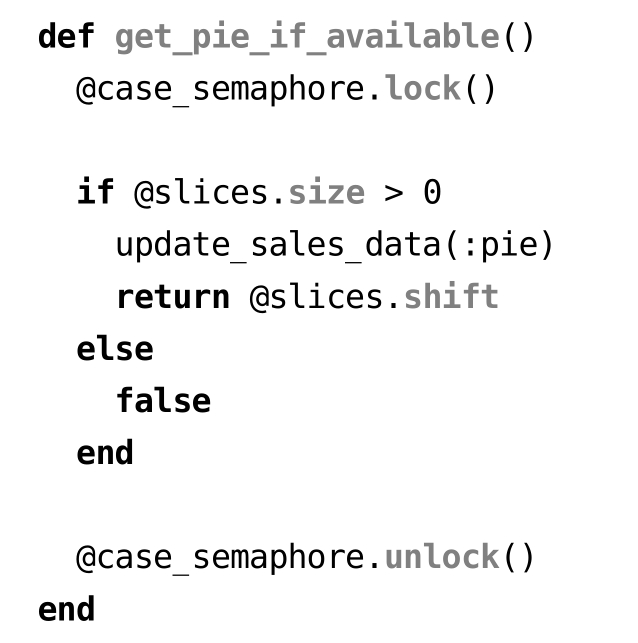Click the indented "end" closing the if block

105,453
